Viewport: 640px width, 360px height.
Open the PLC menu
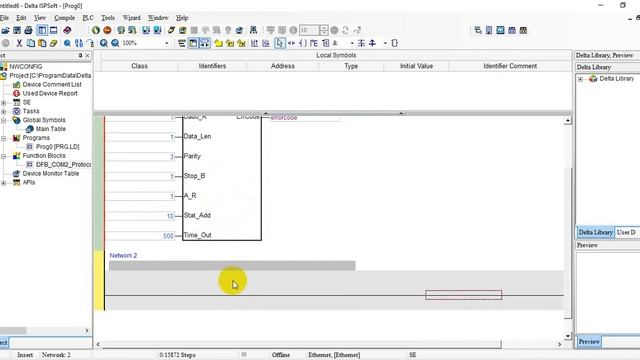[88, 18]
